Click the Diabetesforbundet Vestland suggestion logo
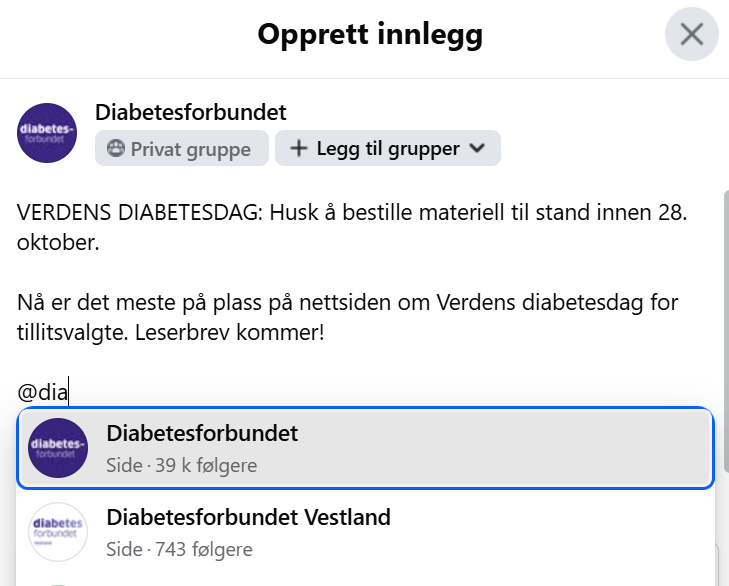 pos(58,532)
